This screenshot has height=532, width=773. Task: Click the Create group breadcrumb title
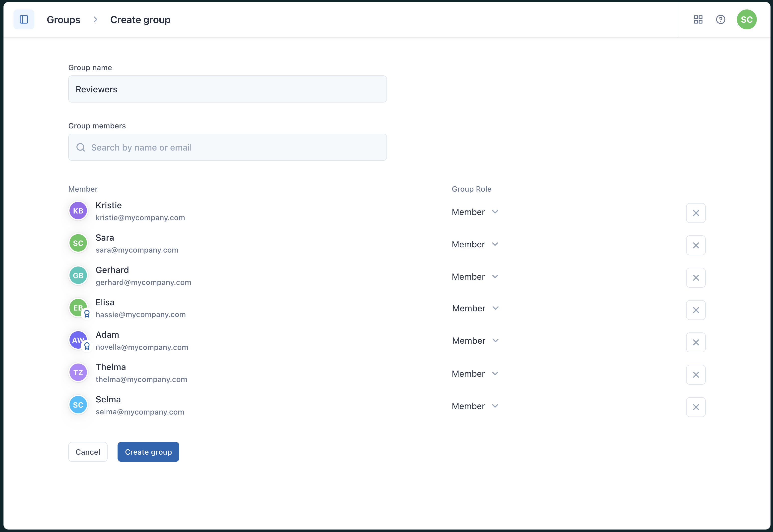pyautogui.click(x=140, y=20)
